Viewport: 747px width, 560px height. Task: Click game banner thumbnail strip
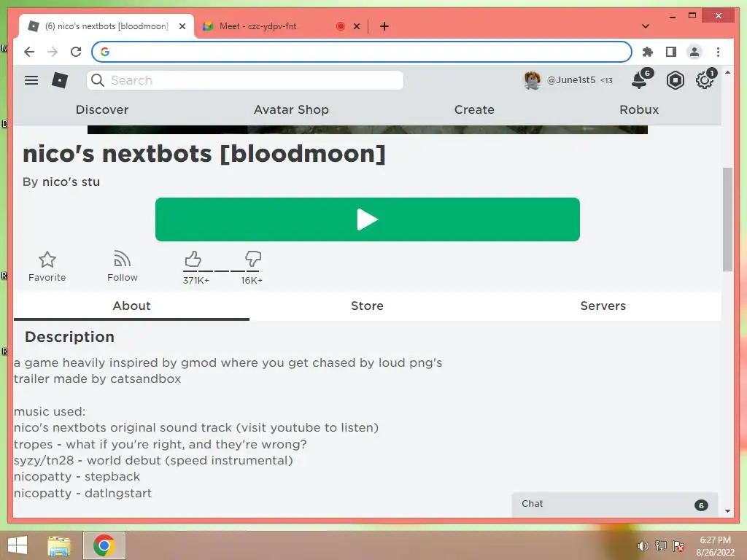pyautogui.click(x=368, y=130)
